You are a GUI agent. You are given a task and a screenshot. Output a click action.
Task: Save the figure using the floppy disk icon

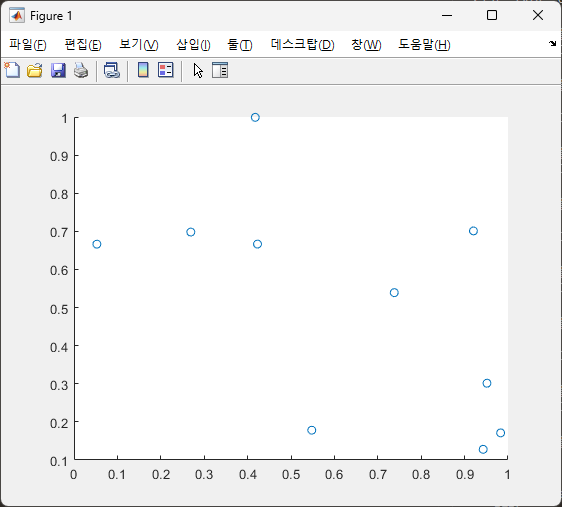coord(58,70)
